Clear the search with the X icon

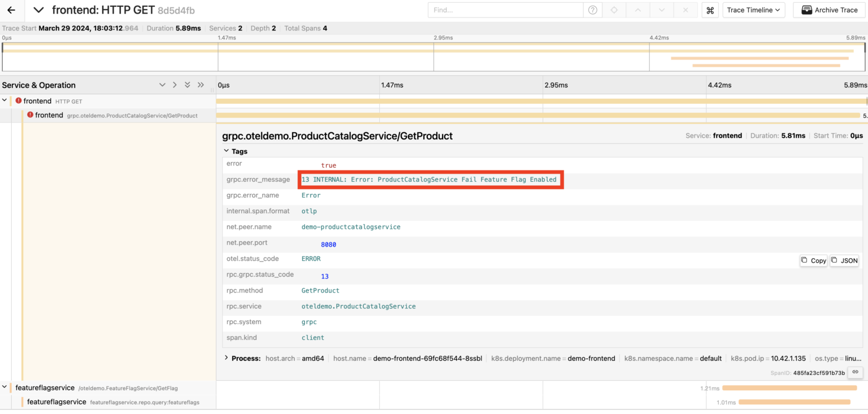685,10
